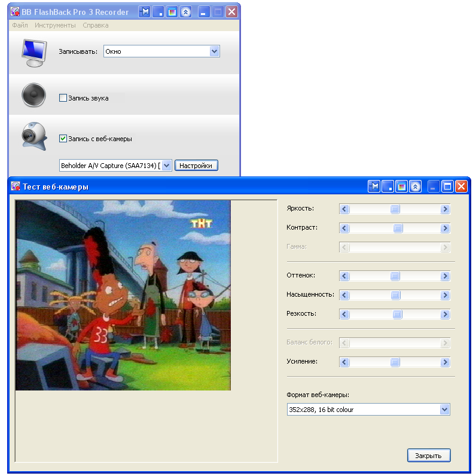Viewport: 476px width, 476px height.
Task: Decrease Яркость with its left arrow
Action: point(344,209)
